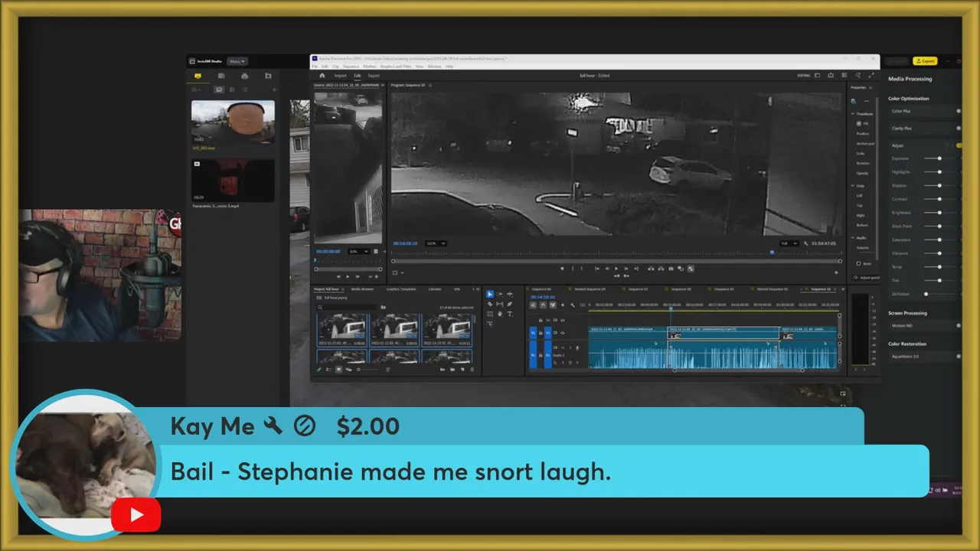The height and width of the screenshot is (551, 980).
Task: Select the Hand tool
Action: click(500, 314)
